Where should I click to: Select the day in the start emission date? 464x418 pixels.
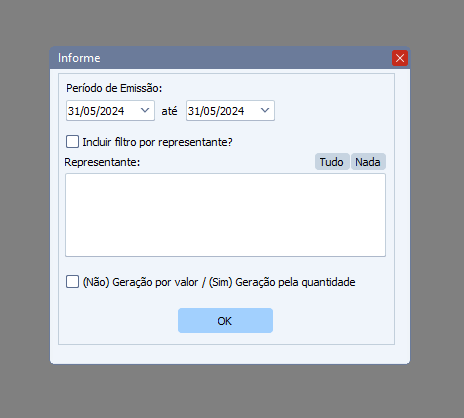(72, 111)
